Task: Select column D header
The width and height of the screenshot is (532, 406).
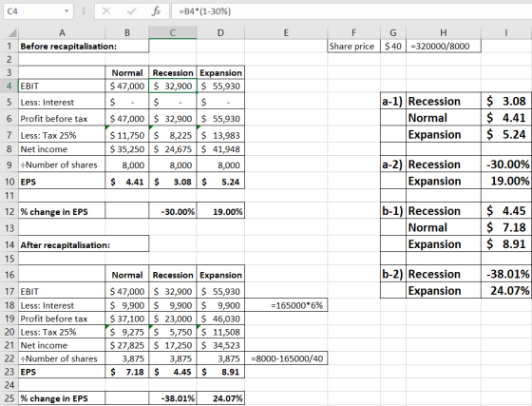Action: click(x=220, y=33)
